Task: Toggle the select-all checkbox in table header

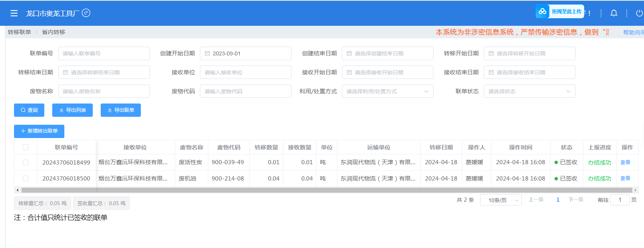Action: (x=25, y=147)
